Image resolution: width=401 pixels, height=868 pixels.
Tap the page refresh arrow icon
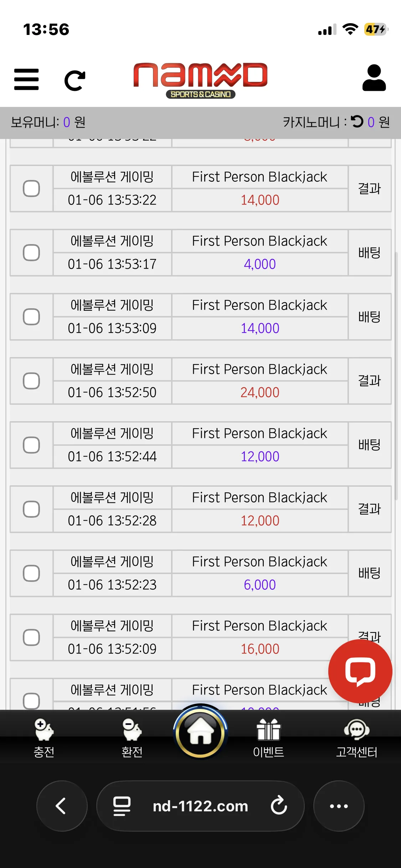coord(75,81)
